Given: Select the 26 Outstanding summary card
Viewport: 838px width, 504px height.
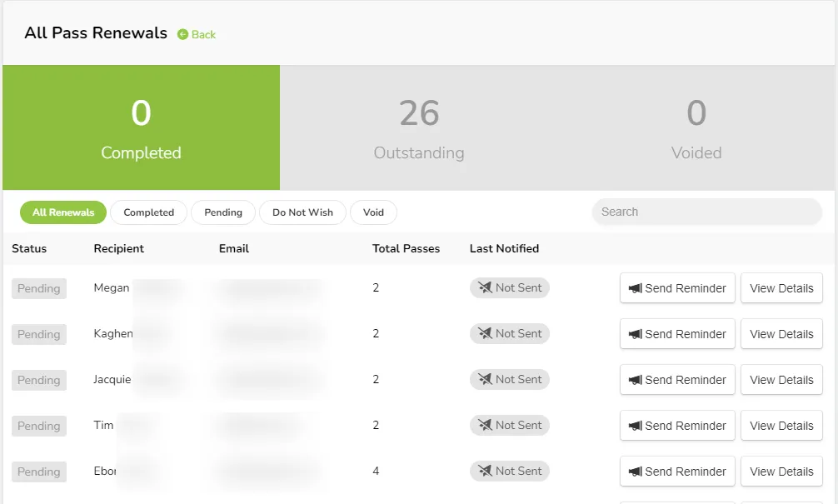Looking at the screenshot, I should point(419,127).
